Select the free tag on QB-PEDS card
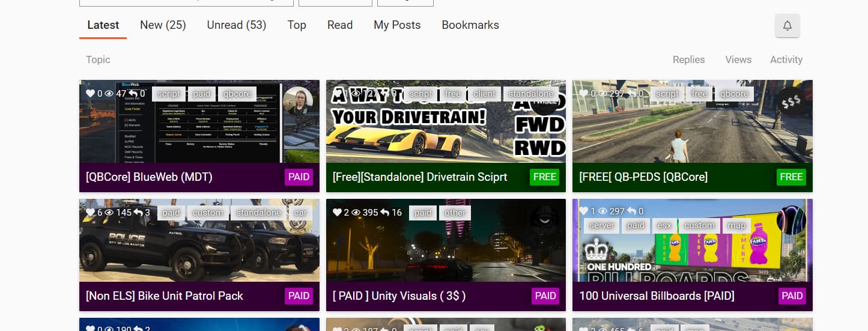The image size is (868, 331). 699,94
